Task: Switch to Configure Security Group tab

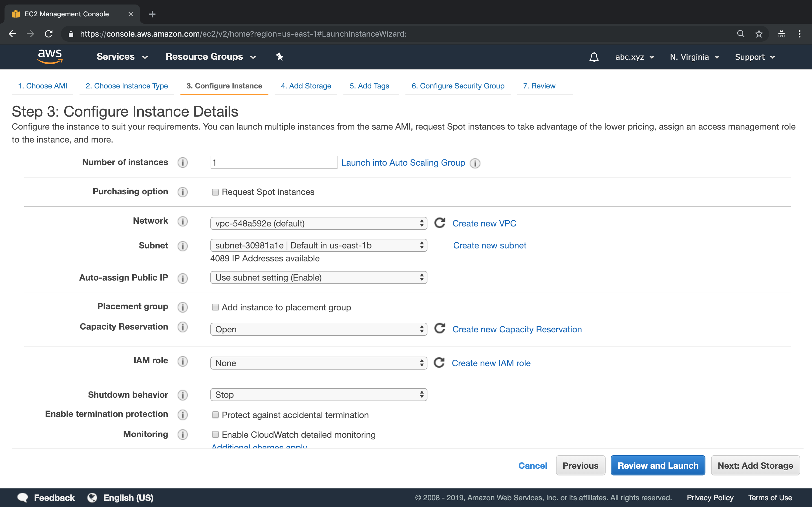Action: click(x=458, y=86)
